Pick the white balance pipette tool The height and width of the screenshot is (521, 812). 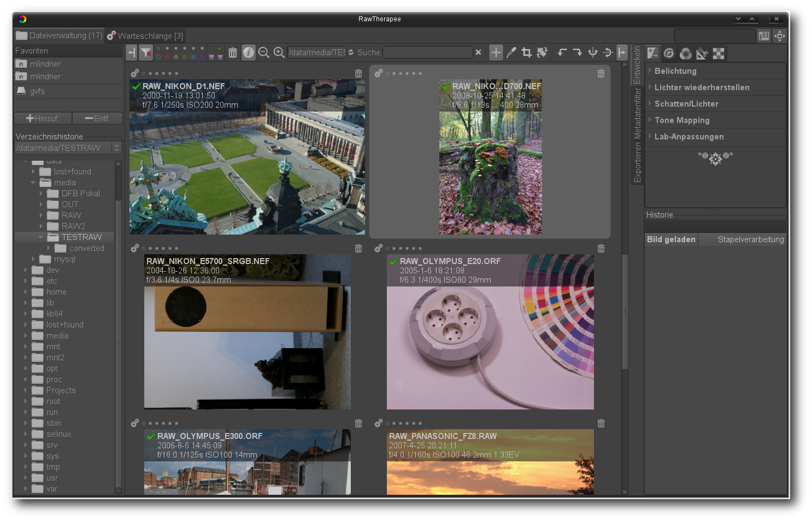511,52
